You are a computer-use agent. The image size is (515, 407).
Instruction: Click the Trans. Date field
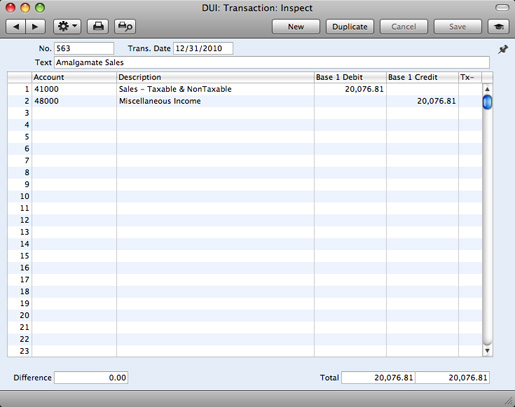click(x=203, y=48)
